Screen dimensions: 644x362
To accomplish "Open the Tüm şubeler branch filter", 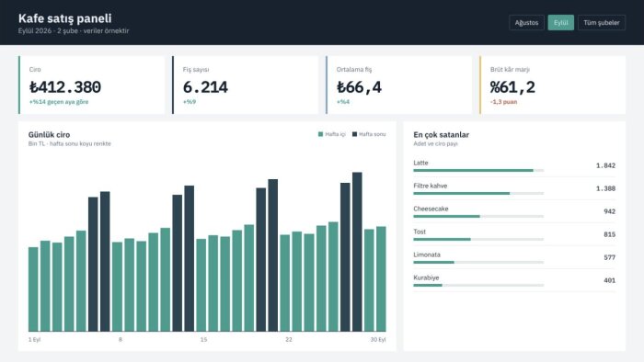I will [x=602, y=23].
